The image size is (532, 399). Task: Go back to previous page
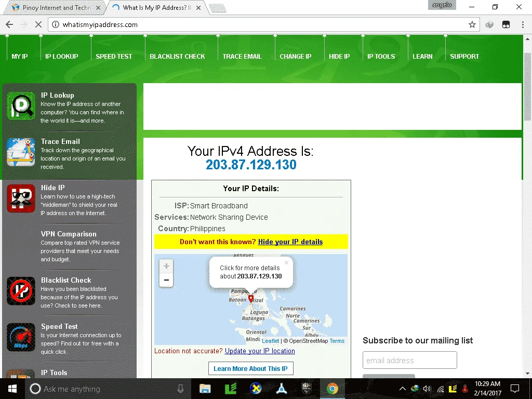9,24
